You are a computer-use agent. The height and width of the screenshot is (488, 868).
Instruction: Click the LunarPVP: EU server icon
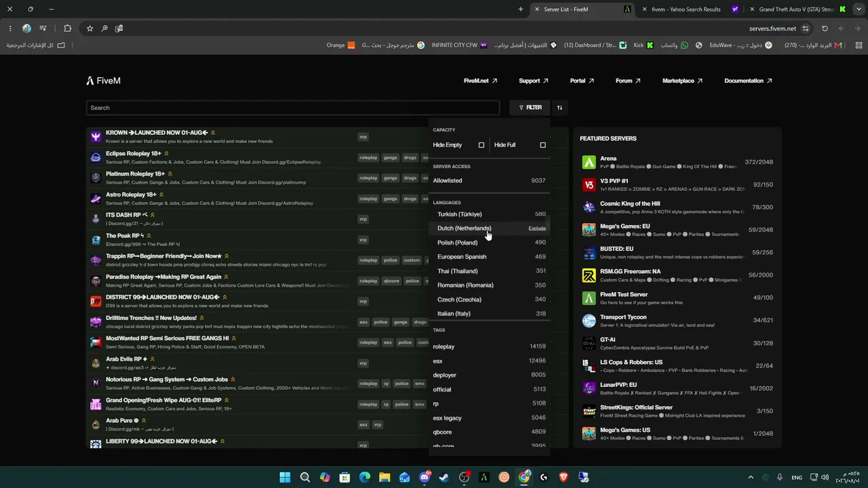click(x=589, y=388)
